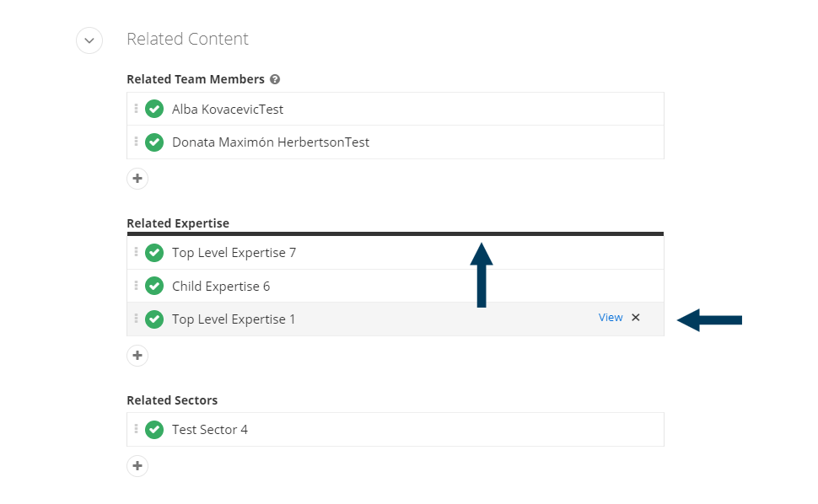Select the Child Expertise 6 row
This screenshot has width=818, height=504.
[x=396, y=287]
